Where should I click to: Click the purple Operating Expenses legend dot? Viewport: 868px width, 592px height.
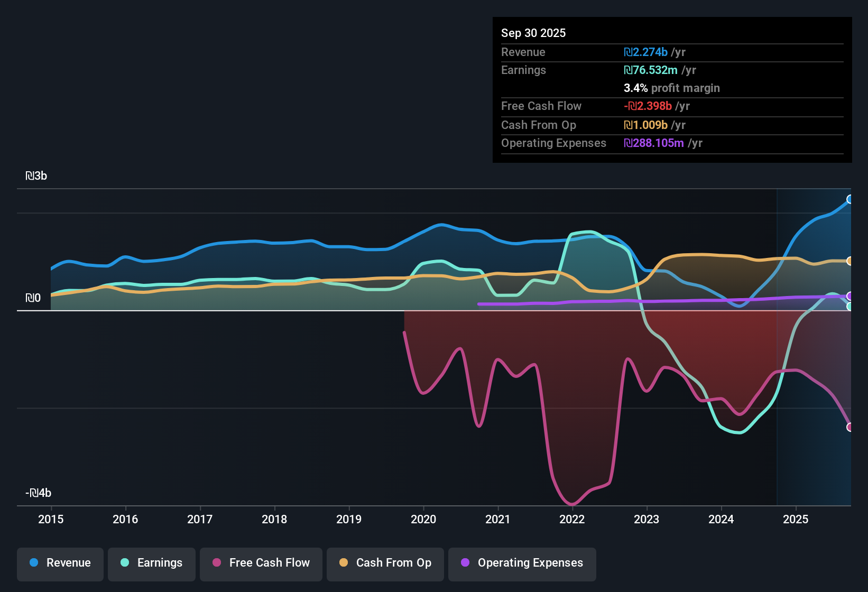[465, 563]
